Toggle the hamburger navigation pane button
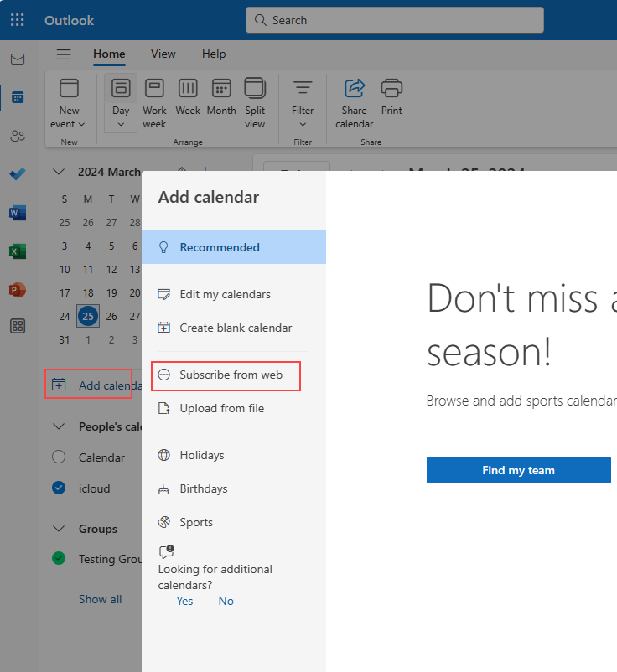This screenshot has width=617, height=672. (64, 54)
